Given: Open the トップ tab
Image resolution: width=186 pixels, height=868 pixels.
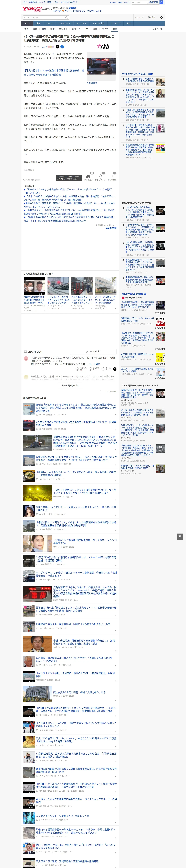Looking at the screenshot, I should 27,23.
